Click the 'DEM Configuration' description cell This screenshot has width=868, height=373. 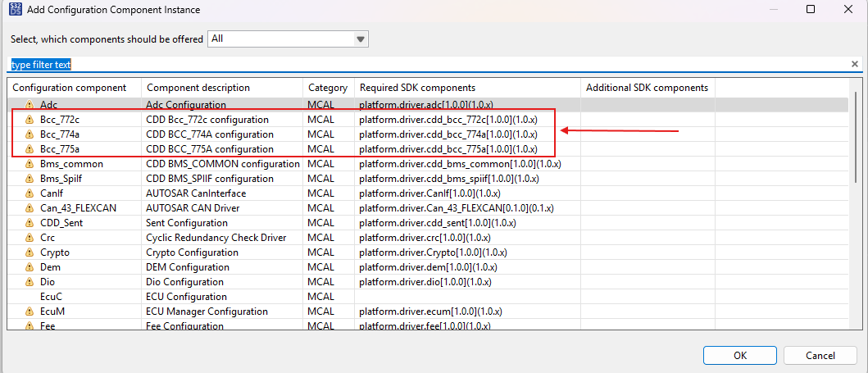point(188,267)
